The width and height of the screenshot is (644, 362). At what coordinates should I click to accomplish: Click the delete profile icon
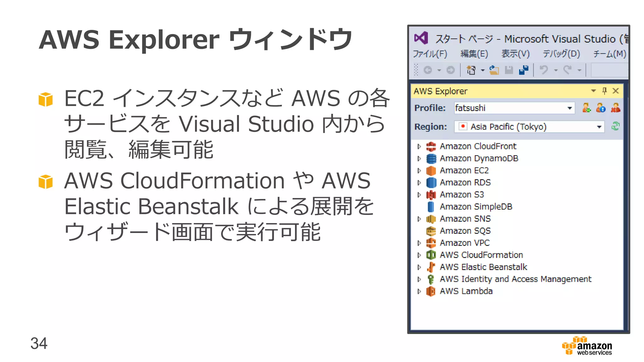pos(616,108)
